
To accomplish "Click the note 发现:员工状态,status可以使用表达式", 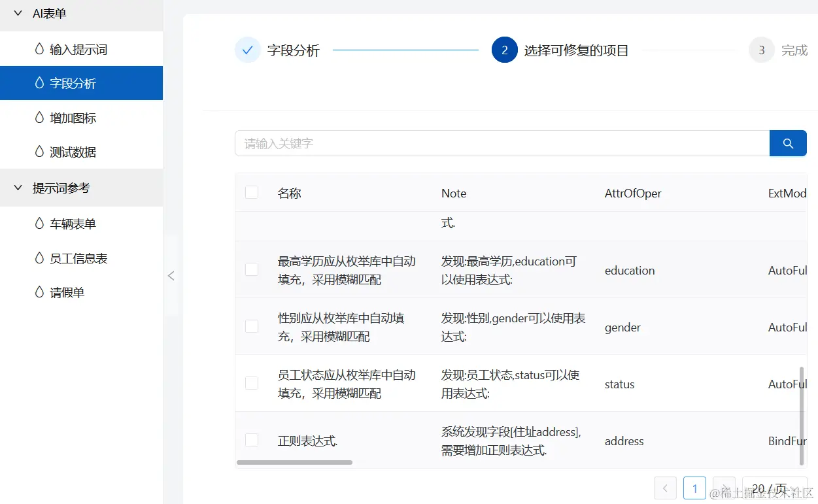I will [x=510, y=384].
